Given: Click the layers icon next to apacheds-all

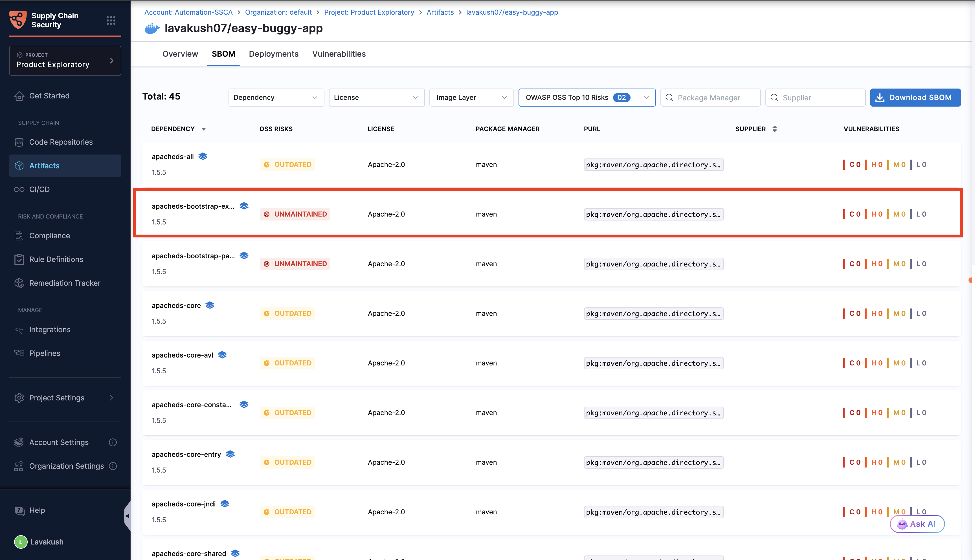Looking at the screenshot, I should coord(203,156).
